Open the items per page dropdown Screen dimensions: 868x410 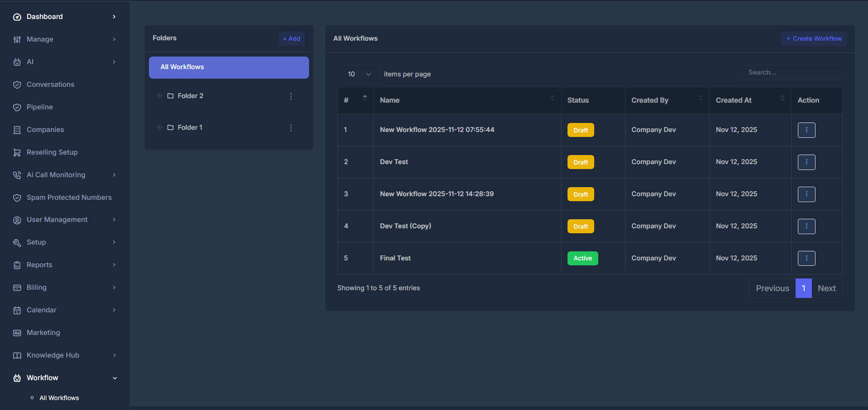(359, 74)
